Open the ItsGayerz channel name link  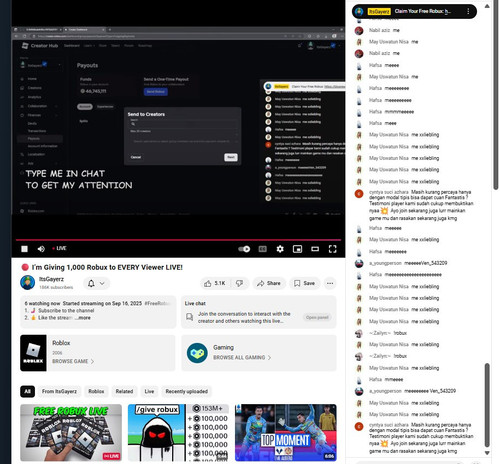point(51,279)
